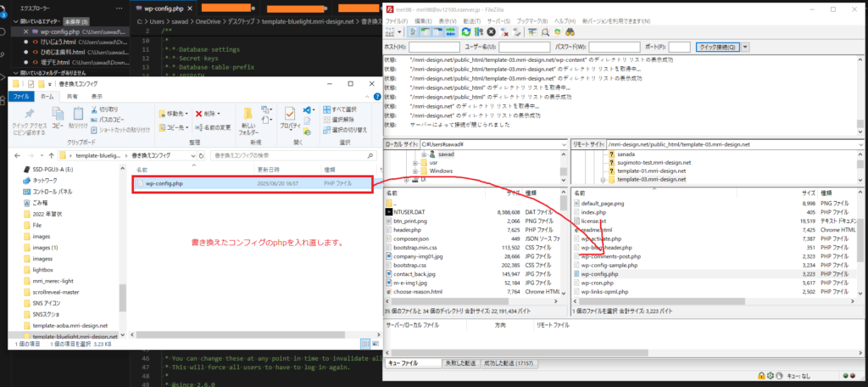Click the クイック接続(Q) button
The height and width of the screenshot is (387, 868).
point(716,47)
